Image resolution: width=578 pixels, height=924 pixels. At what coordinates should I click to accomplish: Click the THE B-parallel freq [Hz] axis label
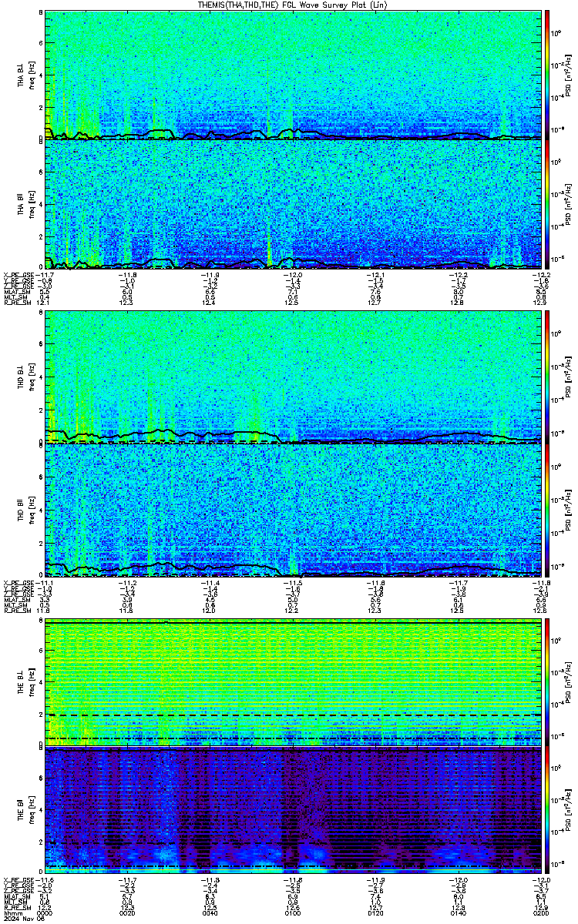tap(31, 809)
